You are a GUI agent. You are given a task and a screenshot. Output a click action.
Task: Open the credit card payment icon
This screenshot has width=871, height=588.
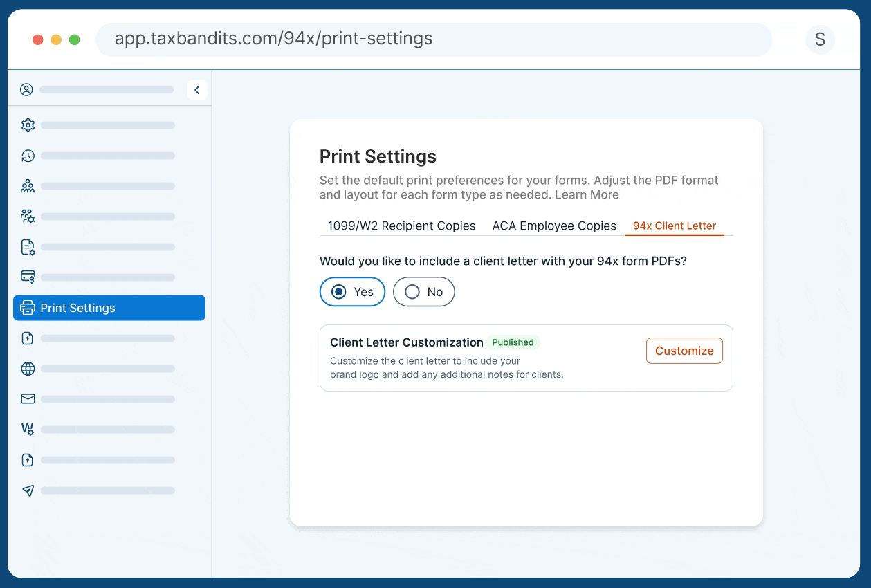click(28, 277)
